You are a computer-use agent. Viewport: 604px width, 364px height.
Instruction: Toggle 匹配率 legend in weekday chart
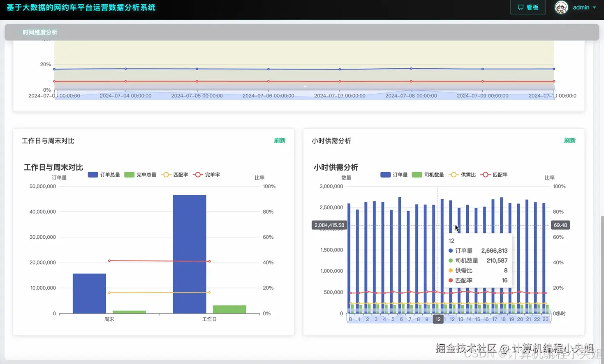(175, 175)
